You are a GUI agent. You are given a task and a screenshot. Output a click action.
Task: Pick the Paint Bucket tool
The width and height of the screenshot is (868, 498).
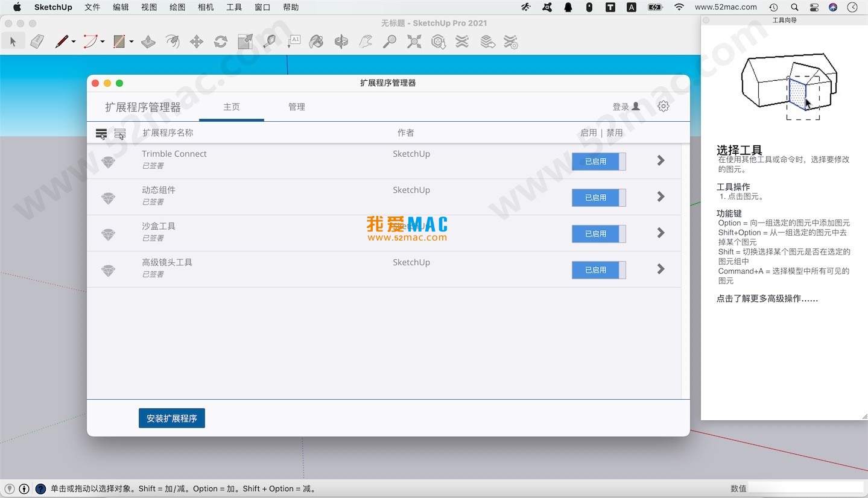pos(317,42)
